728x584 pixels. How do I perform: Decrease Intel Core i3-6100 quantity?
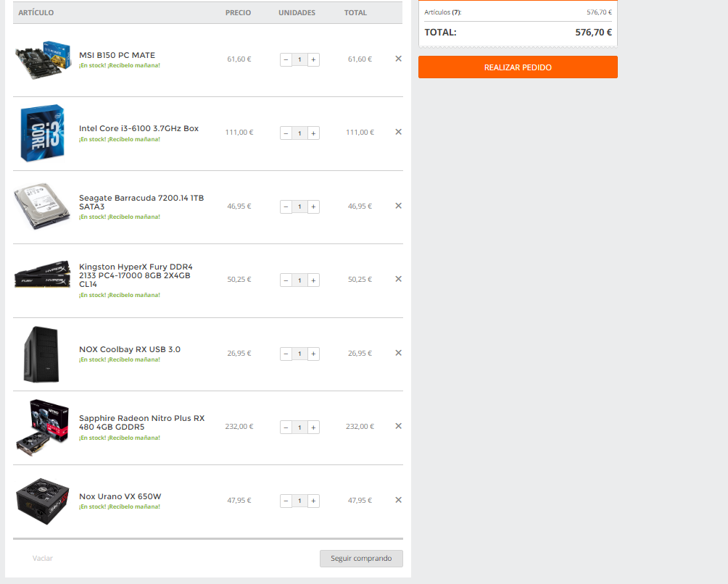pyautogui.click(x=286, y=133)
